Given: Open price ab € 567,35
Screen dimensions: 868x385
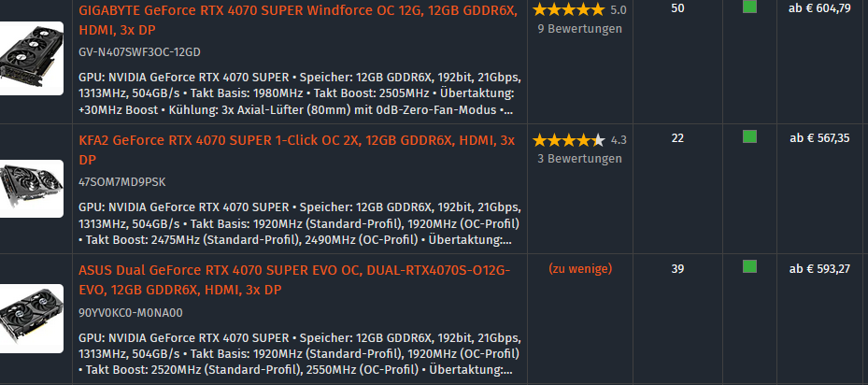Looking at the screenshot, I should (x=819, y=138).
